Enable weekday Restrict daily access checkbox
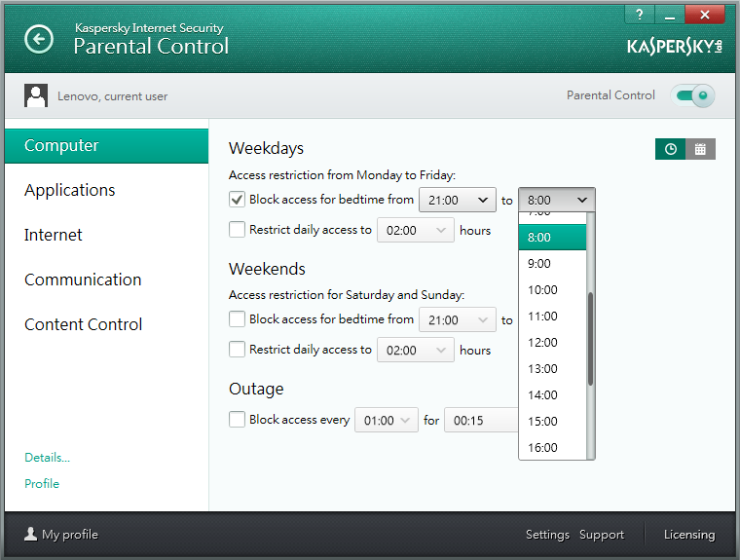The width and height of the screenshot is (740, 560). [237, 231]
